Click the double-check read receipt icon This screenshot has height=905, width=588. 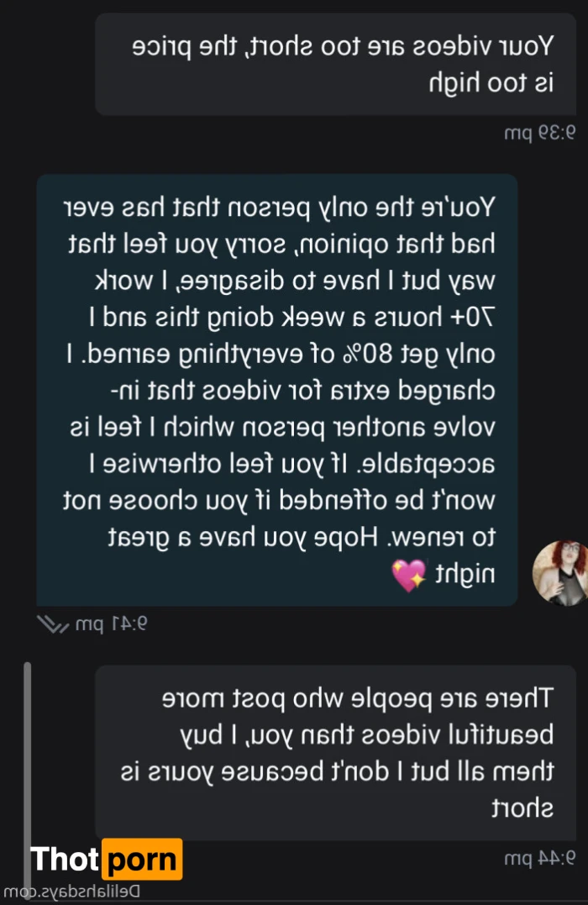(x=53, y=624)
